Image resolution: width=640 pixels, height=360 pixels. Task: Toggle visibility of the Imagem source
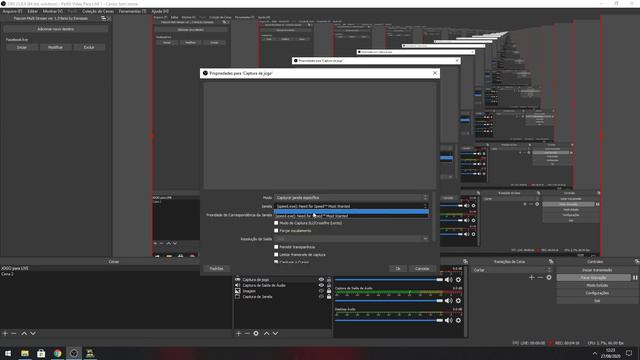coord(321,291)
